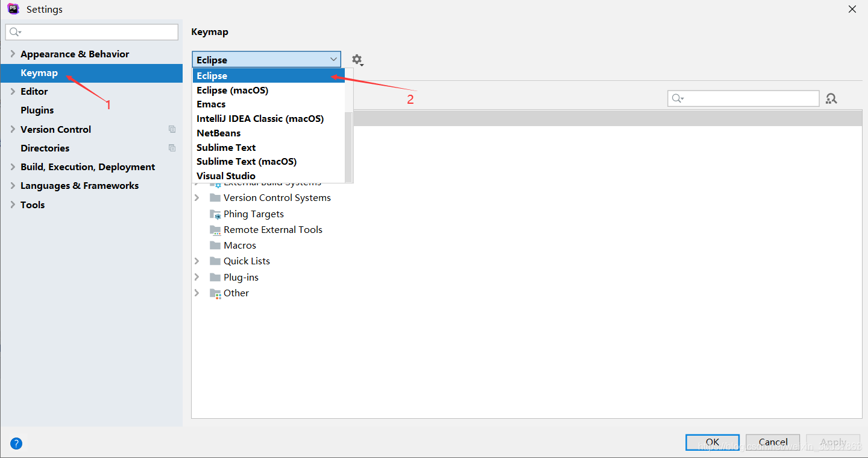
Task: Select Emacs keymap option
Action: [268, 104]
